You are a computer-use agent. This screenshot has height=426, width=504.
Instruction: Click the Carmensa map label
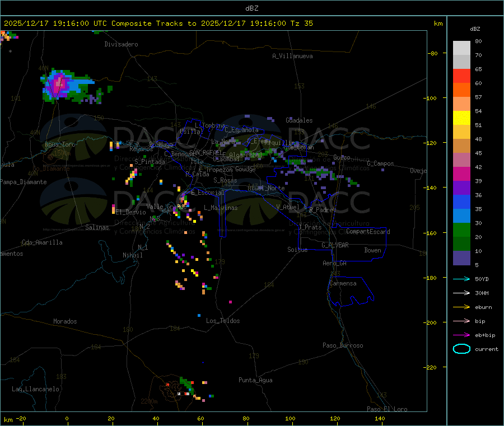click(343, 283)
